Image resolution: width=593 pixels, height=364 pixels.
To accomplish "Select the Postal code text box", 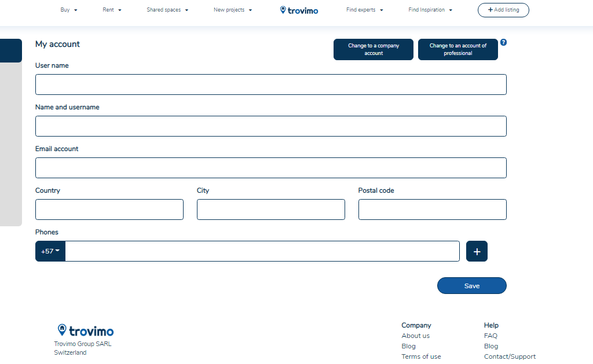I will (x=432, y=209).
